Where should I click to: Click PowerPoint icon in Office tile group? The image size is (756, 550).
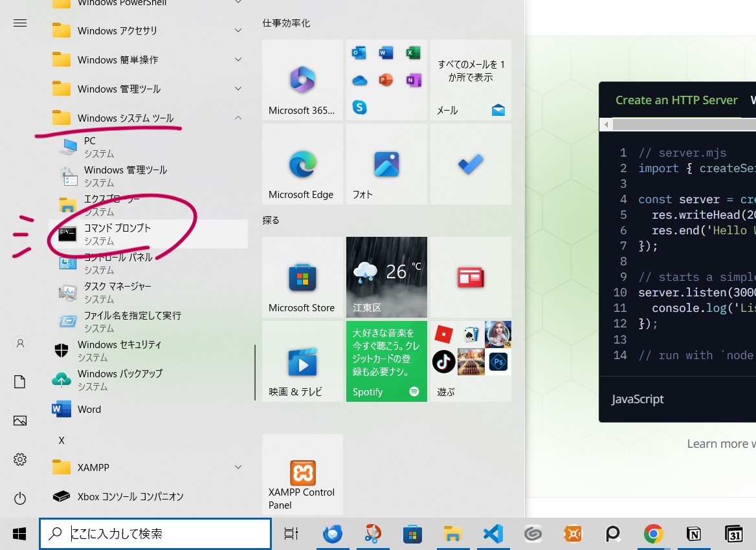click(x=386, y=80)
